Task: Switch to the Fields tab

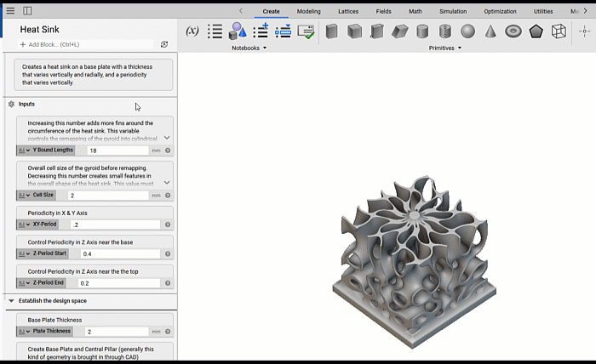Action: click(383, 11)
